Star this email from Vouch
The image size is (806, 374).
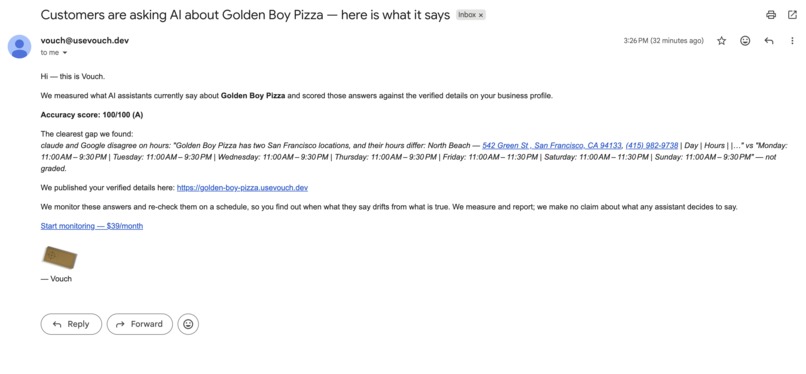[722, 41]
